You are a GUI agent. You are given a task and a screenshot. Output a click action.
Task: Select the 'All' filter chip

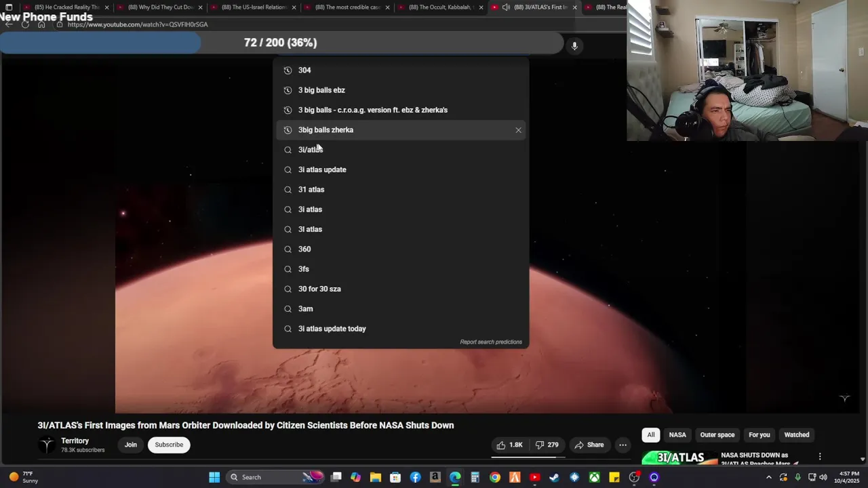[x=651, y=435]
